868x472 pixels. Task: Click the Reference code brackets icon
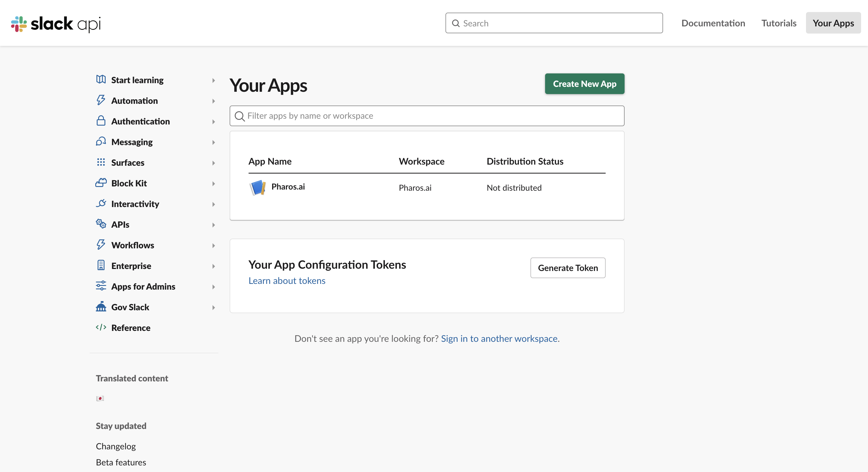pyautogui.click(x=101, y=327)
